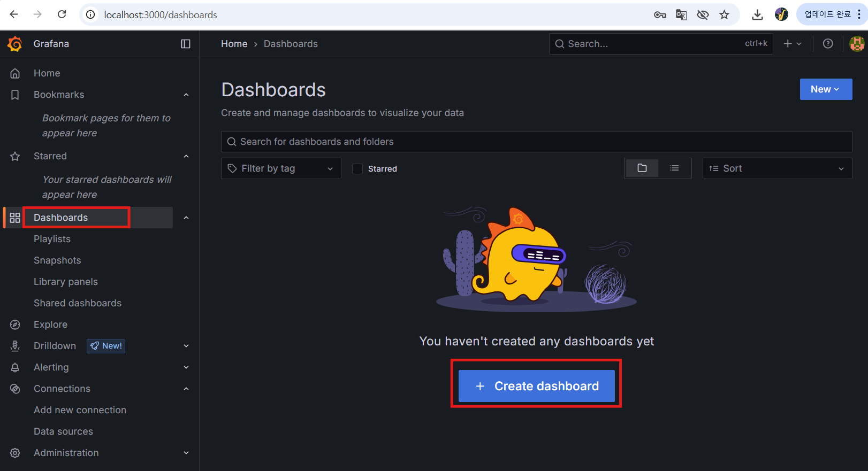This screenshot has width=868, height=471.
Task: Switch to list view icon
Action: [674, 168]
